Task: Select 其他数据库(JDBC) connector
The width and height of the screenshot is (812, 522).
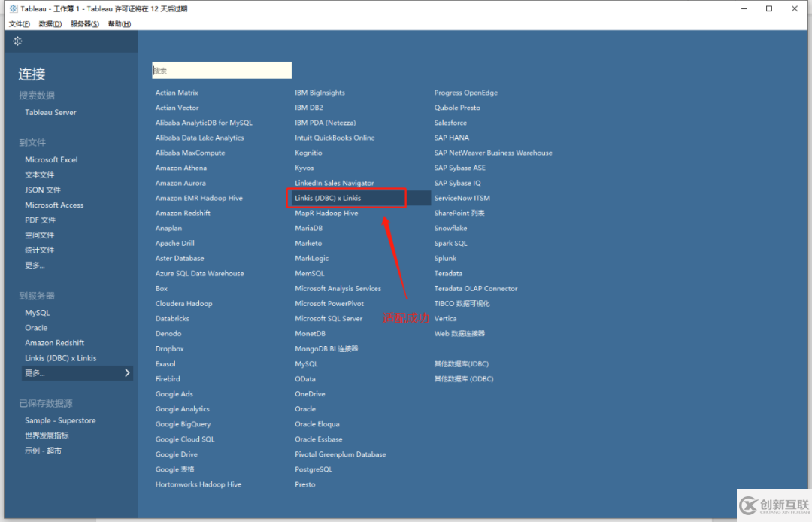Action: pyautogui.click(x=461, y=364)
